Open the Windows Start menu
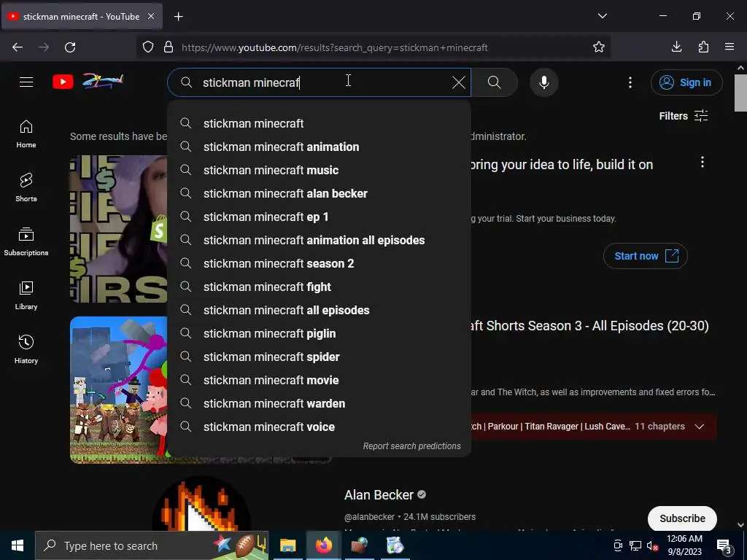The height and width of the screenshot is (560, 747). 18,545
